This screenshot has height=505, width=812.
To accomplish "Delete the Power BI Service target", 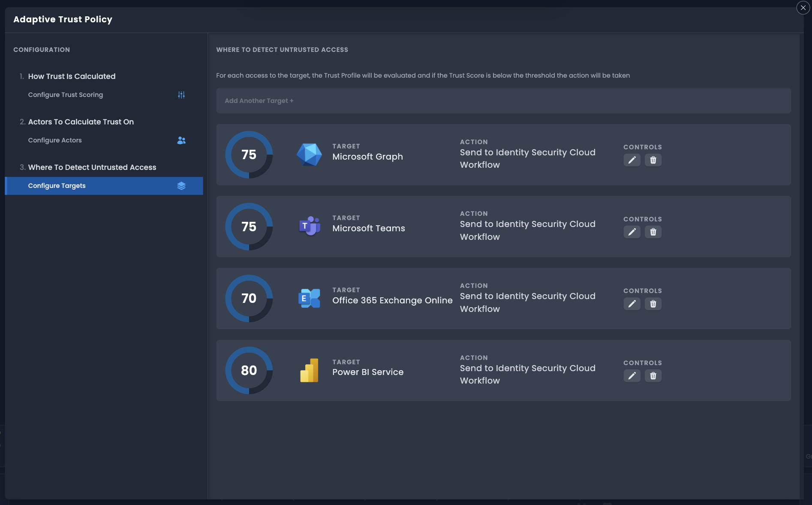I will click(653, 376).
